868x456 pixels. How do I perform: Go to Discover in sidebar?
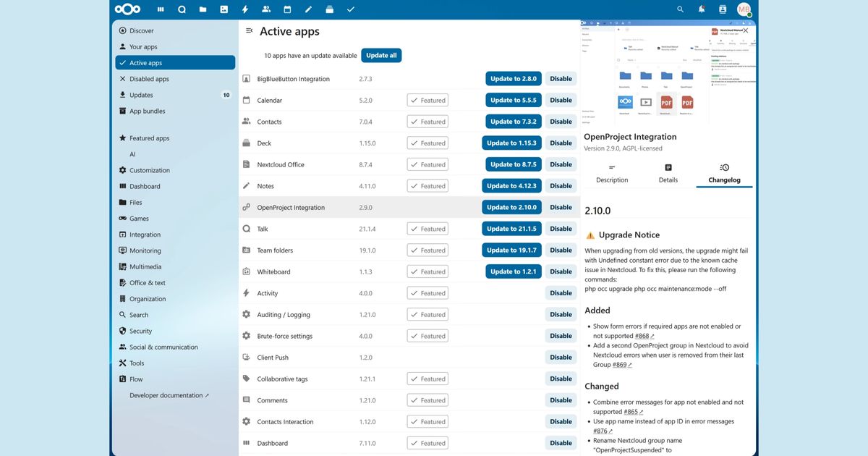175,30
